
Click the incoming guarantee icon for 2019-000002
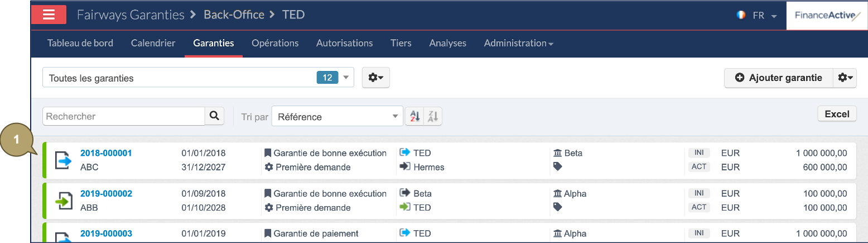tap(64, 201)
